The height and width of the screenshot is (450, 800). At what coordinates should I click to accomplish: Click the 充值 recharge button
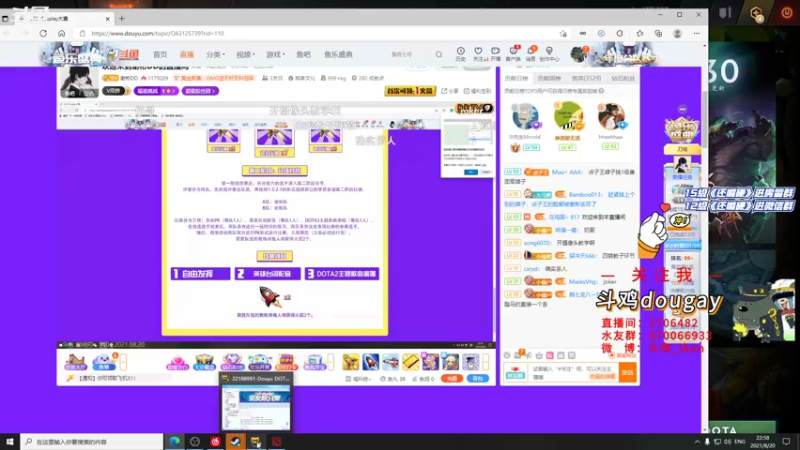click(452, 379)
